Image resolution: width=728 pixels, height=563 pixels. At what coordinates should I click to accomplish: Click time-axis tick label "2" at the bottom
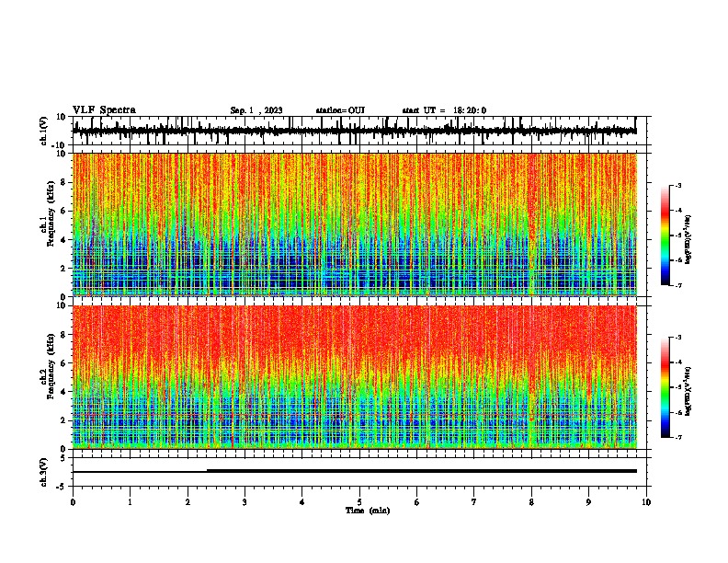[x=188, y=502]
